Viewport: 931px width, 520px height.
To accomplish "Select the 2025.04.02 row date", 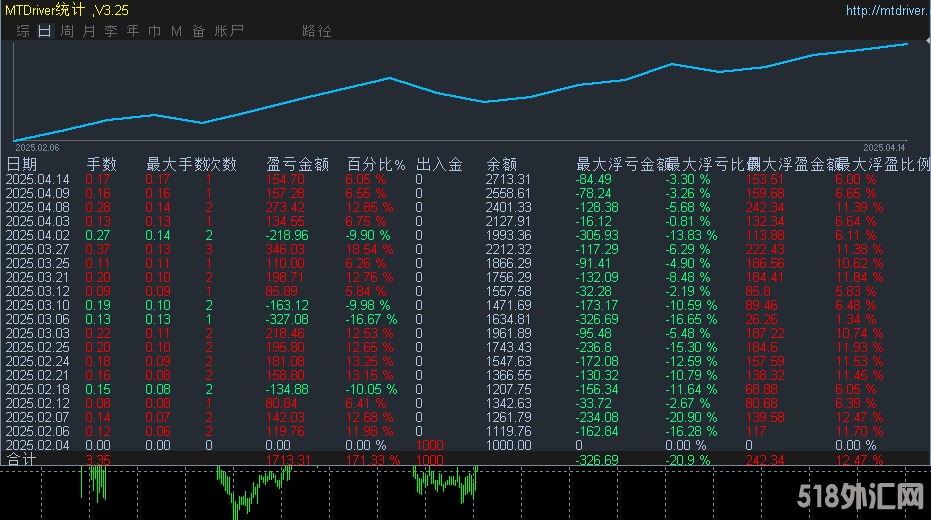I will 37,235.
